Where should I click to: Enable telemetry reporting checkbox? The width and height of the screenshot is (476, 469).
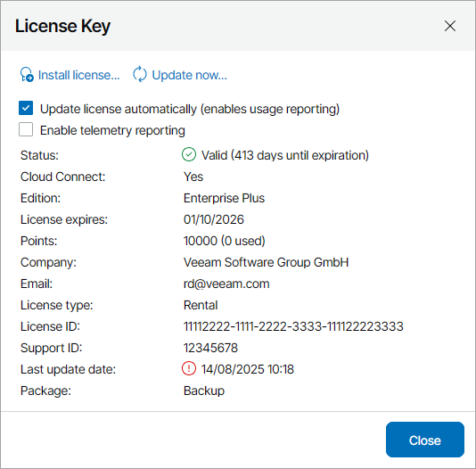(26, 129)
